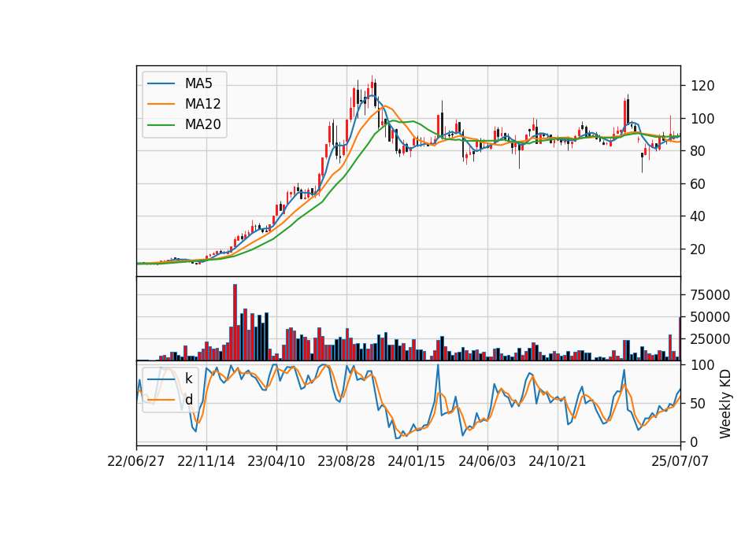Click the 24/01/15 date tick label
The width and height of the screenshot is (756, 543).
tap(417, 461)
